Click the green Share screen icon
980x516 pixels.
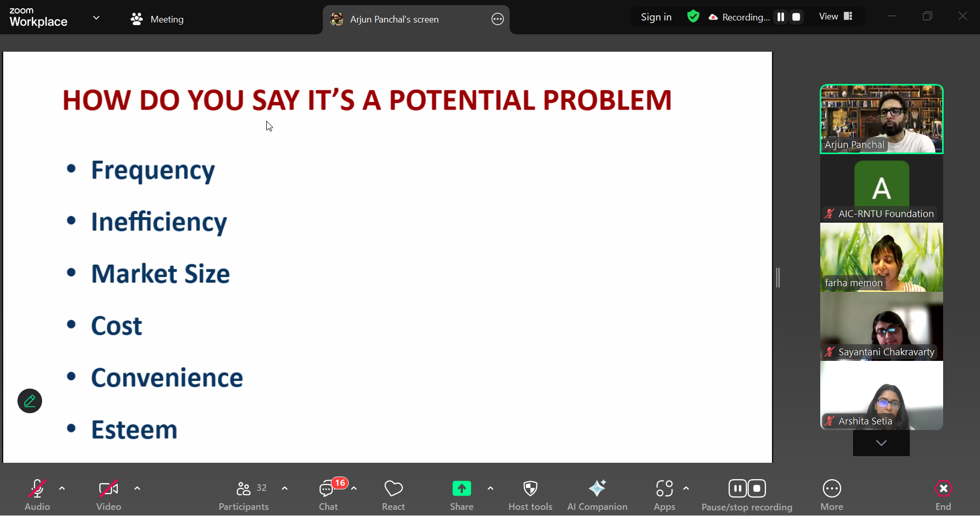pyautogui.click(x=461, y=489)
